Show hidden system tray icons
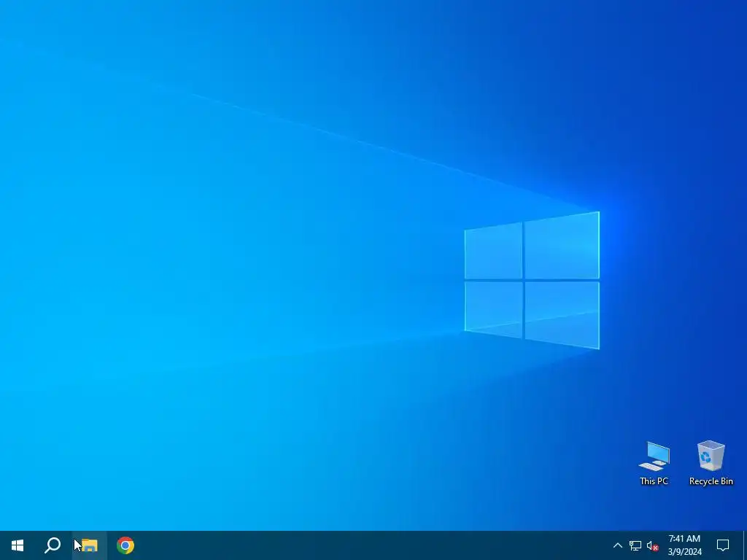This screenshot has height=560, width=747. [x=617, y=545]
